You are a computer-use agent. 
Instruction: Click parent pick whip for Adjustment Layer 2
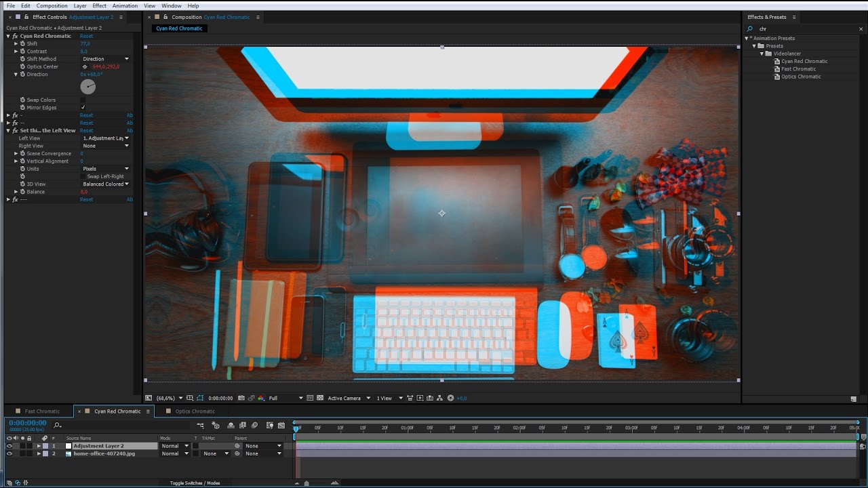click(x=237, y=446)
